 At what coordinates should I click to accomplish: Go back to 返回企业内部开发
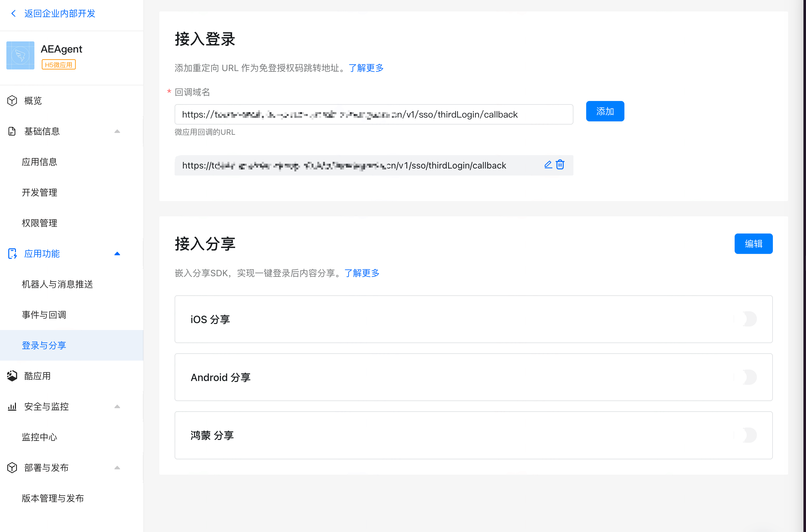click(60, 14)
